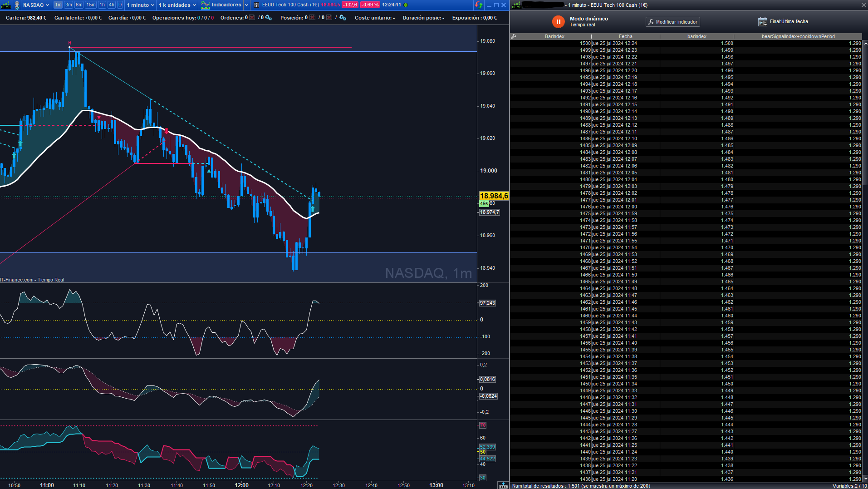Open Órdenes settings gear icon
868x489 pixels.
[x=268, y=18]
